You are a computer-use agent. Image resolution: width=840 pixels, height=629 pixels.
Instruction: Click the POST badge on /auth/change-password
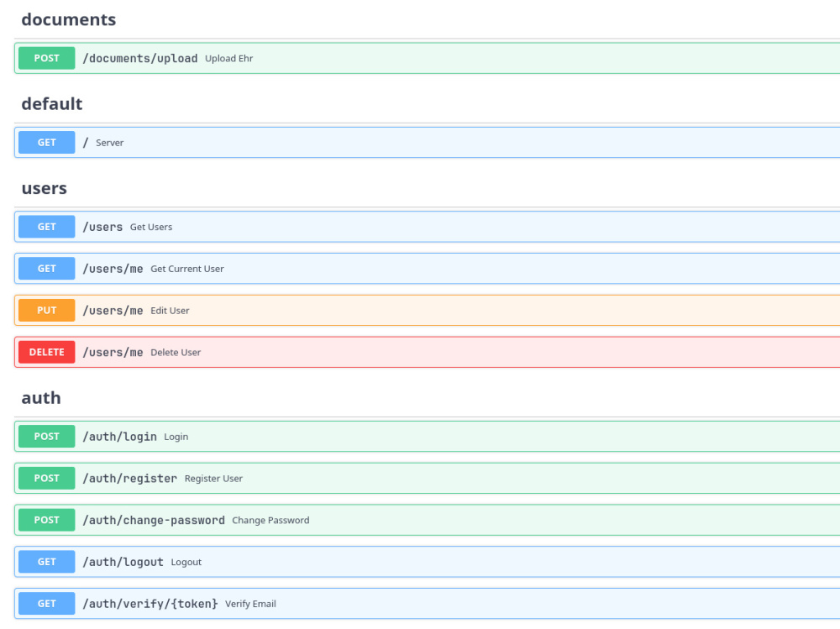(x=46, y=520)
